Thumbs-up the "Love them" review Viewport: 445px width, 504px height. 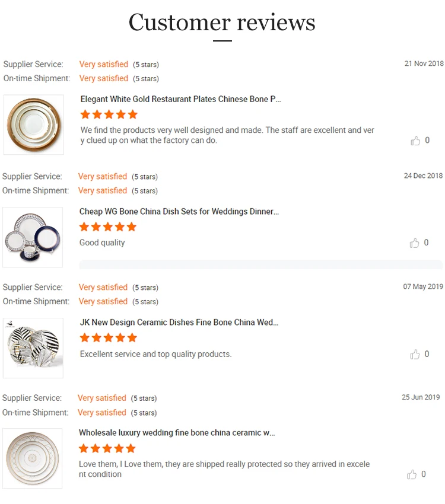point(412,474)
